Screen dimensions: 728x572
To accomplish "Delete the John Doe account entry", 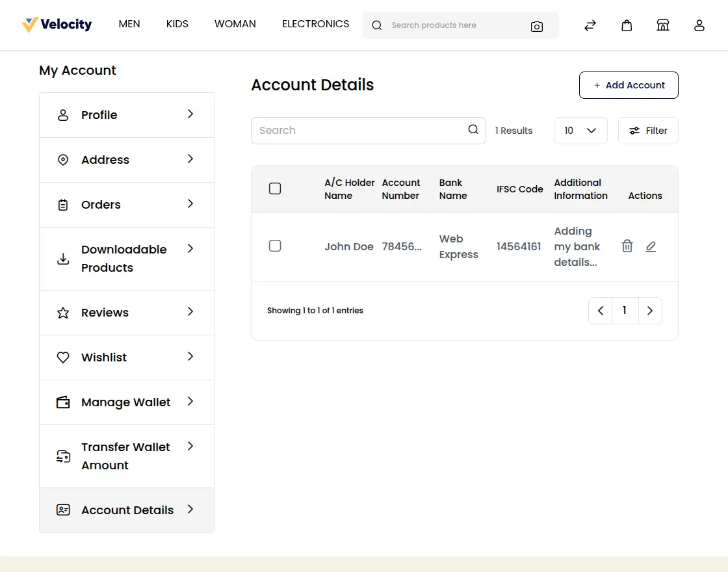I will click(x=627, y=246).
